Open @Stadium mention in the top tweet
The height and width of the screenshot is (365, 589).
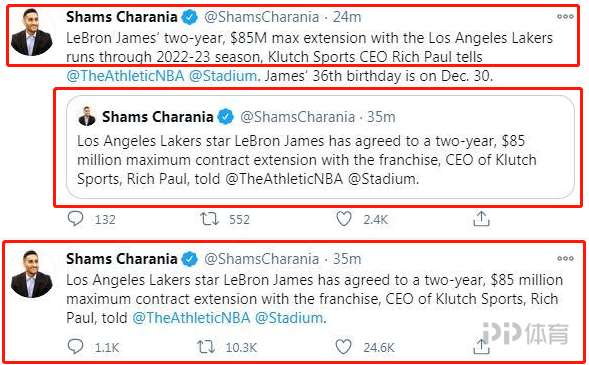tap(223, 76)
